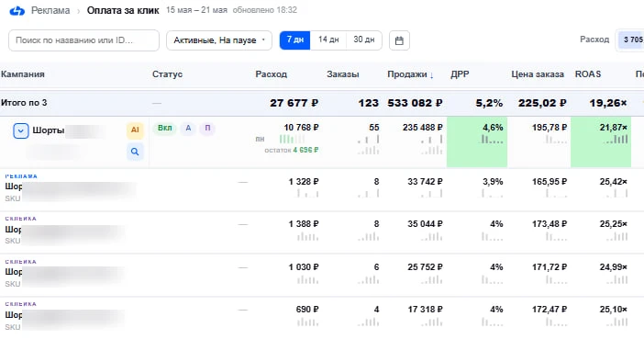
Task: Click the green ДРР cell showing 4,6%
Action: pos(477,141)
